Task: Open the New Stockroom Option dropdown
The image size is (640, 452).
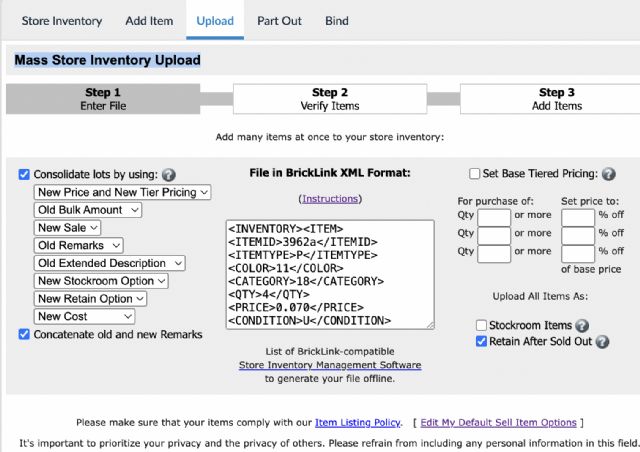Action: pos(101,281)
